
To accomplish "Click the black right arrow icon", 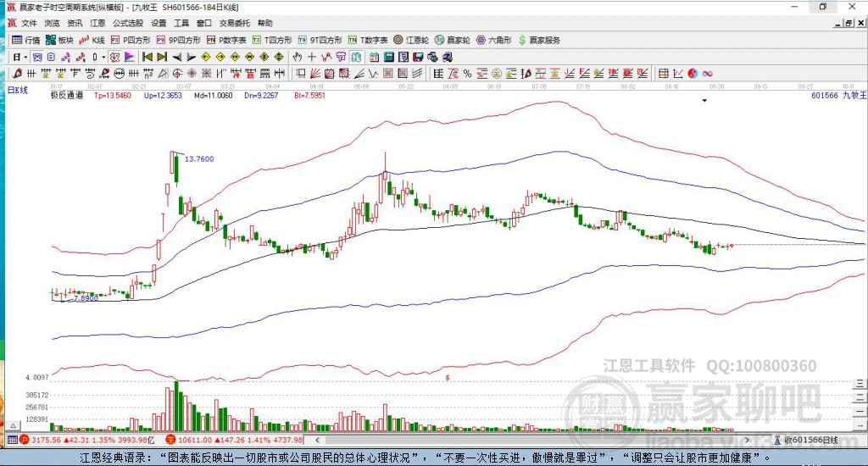I will pyautogui.click(x=191, y=57).
